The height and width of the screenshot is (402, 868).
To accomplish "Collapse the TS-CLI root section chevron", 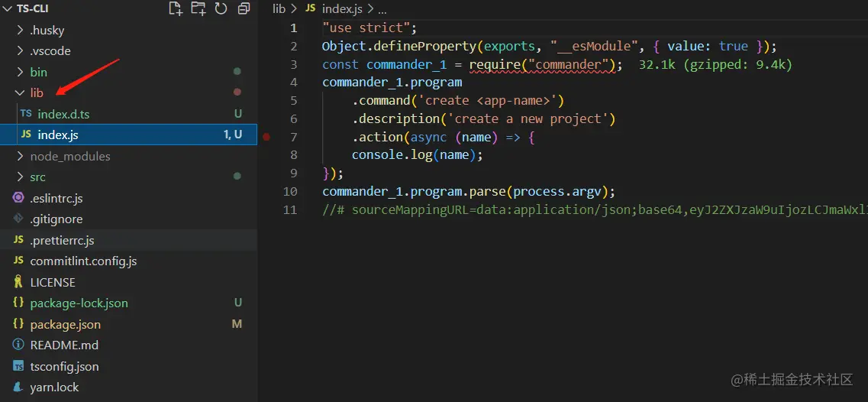I will click(x=7, y=9).
